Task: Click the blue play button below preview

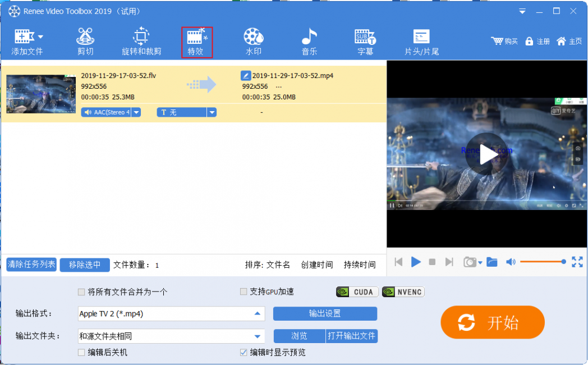Action: (x=416, y=262)
